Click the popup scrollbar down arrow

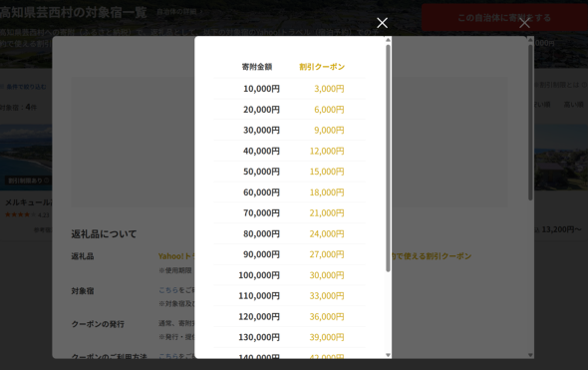pos(388,355)
